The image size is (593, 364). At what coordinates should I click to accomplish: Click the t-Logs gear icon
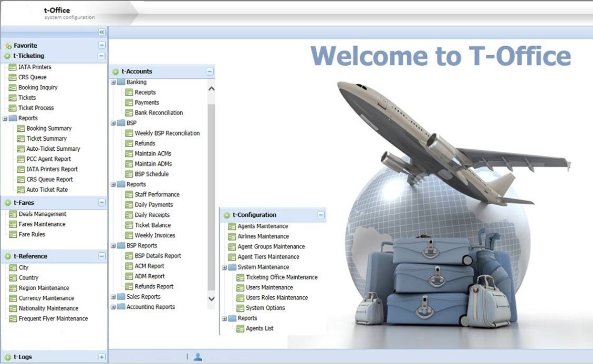tap(7, 357)
